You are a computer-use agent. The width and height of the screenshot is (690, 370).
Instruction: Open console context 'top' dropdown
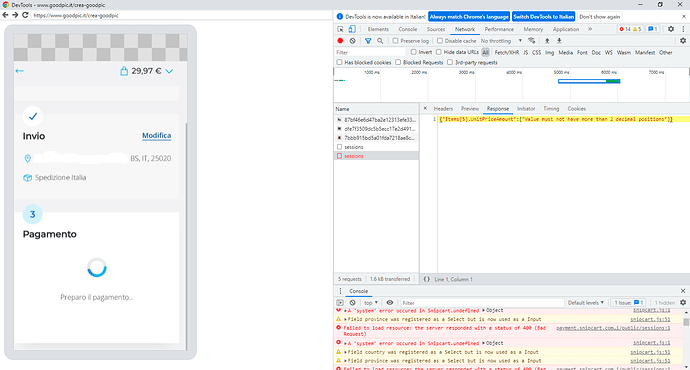click(371, 303)
